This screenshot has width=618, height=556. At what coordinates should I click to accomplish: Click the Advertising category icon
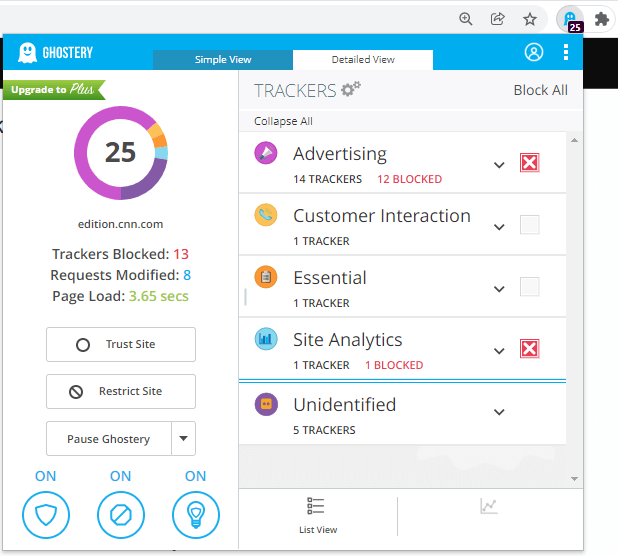coord(266,153)
